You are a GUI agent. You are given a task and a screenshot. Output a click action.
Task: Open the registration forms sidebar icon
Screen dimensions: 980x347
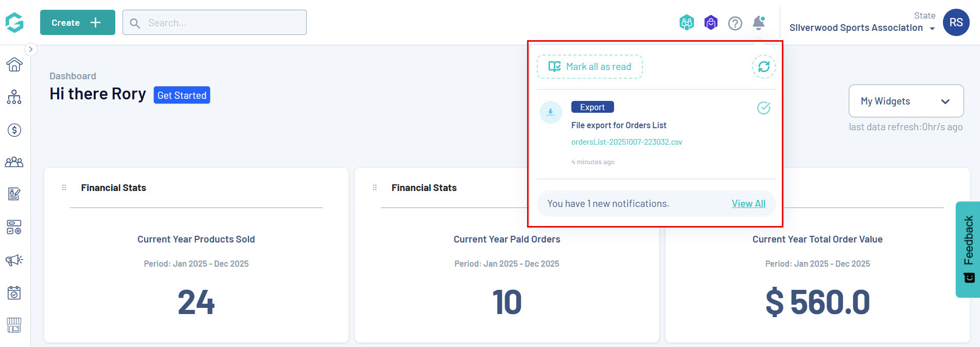point(14,194)
